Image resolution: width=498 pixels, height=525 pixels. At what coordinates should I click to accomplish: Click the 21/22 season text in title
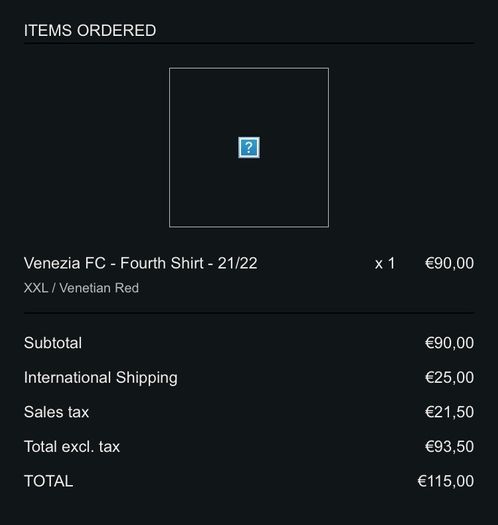click(237, 263)
